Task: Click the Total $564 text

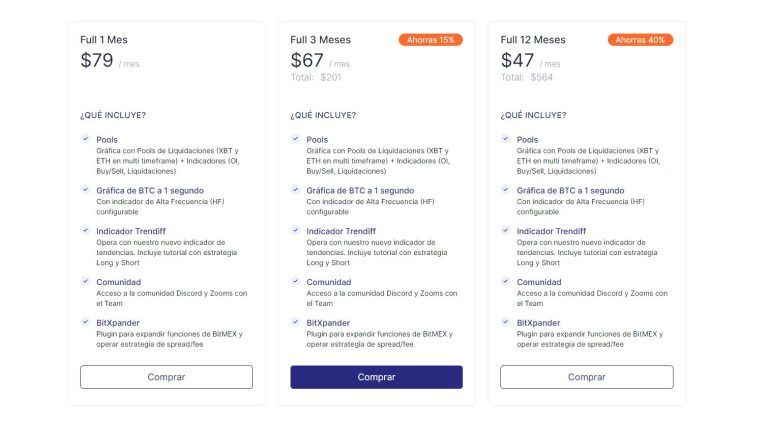Action: pos(527,77)
